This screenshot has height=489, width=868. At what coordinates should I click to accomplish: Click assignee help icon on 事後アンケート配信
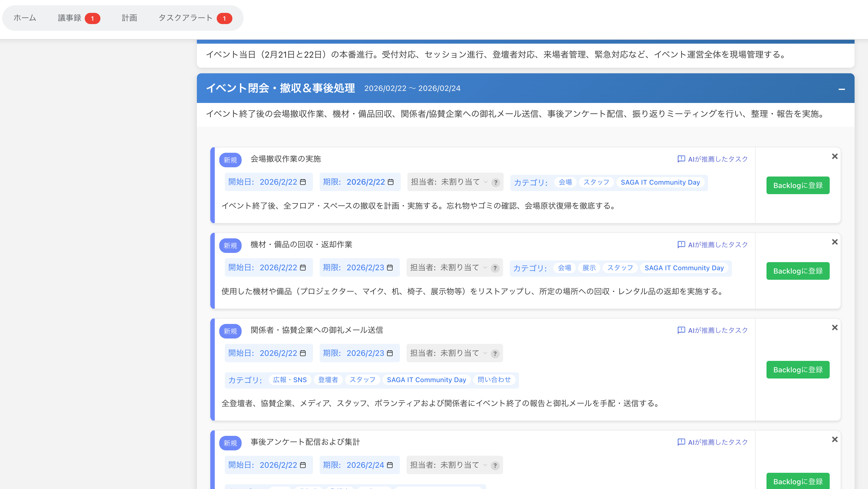(495, 466)
